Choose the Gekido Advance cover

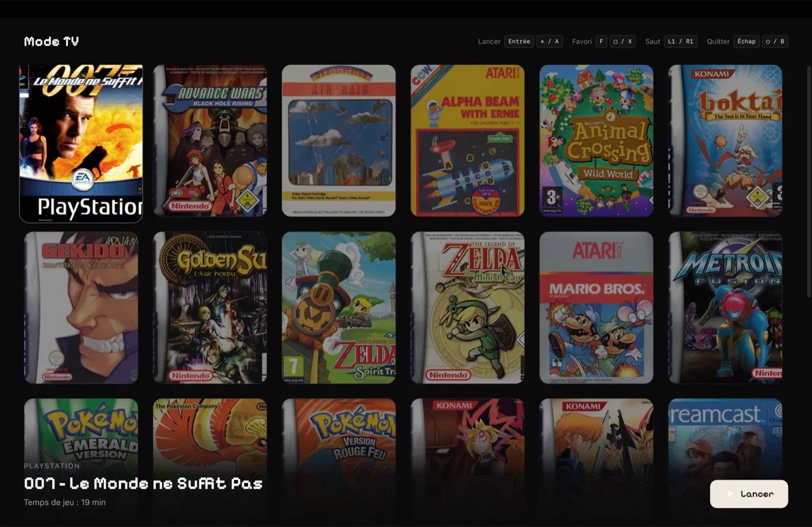(81, 308)
